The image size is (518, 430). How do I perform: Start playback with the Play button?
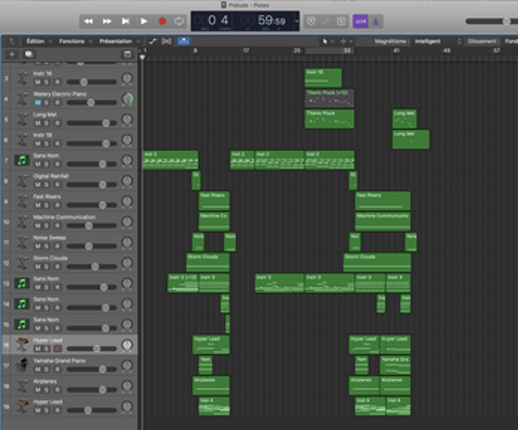pos(144,21)
